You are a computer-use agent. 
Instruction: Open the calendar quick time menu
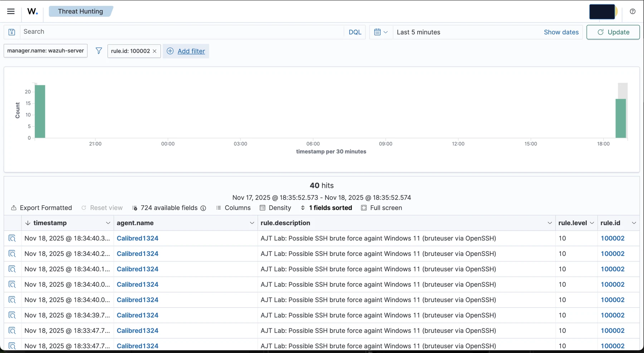pyautogui.click(x=381, y=32)
